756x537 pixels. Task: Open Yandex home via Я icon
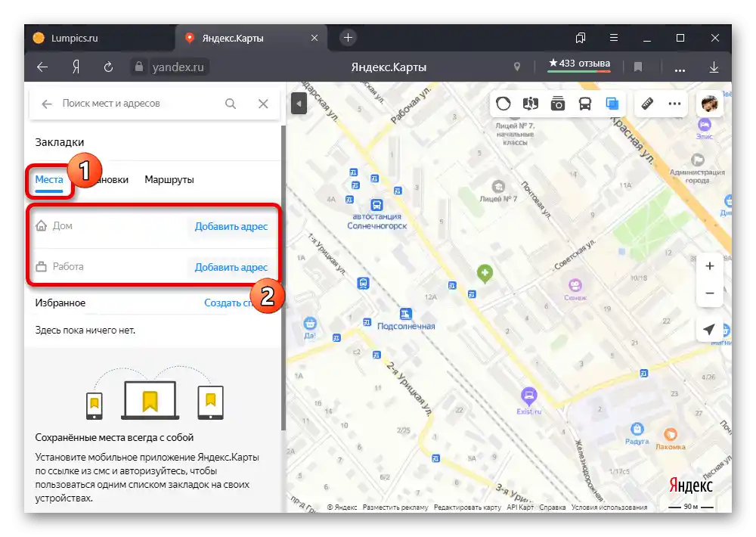76,67
